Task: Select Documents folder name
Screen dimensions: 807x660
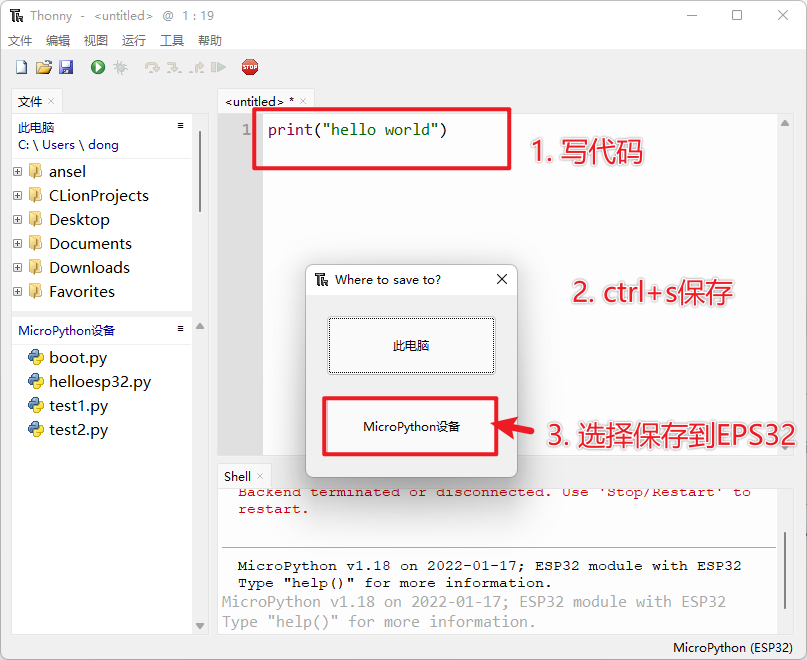Action: [x=91, y=244]
